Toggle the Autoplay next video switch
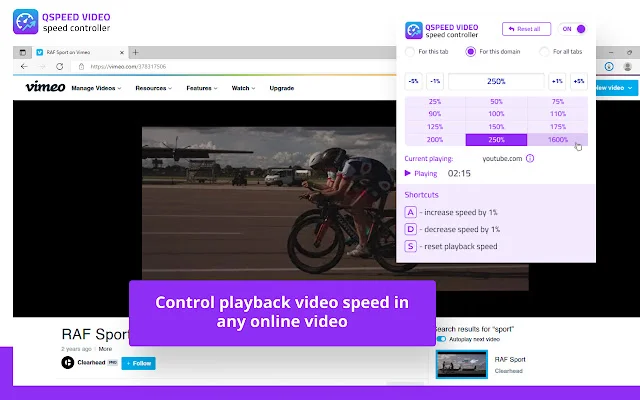 (441, 339)
